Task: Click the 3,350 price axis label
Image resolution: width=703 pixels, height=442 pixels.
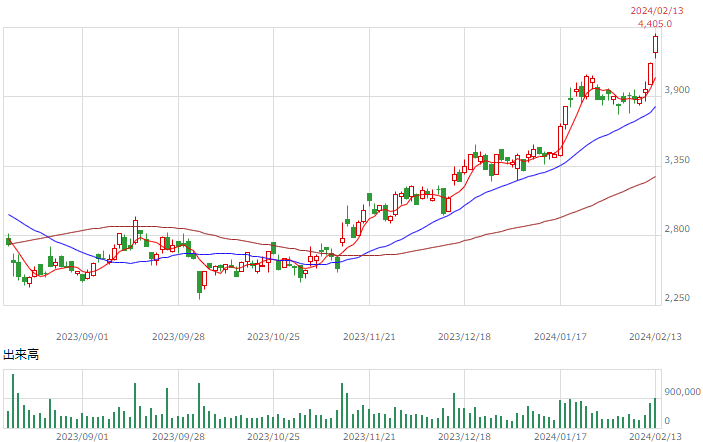Action: (x=677, y=160)
